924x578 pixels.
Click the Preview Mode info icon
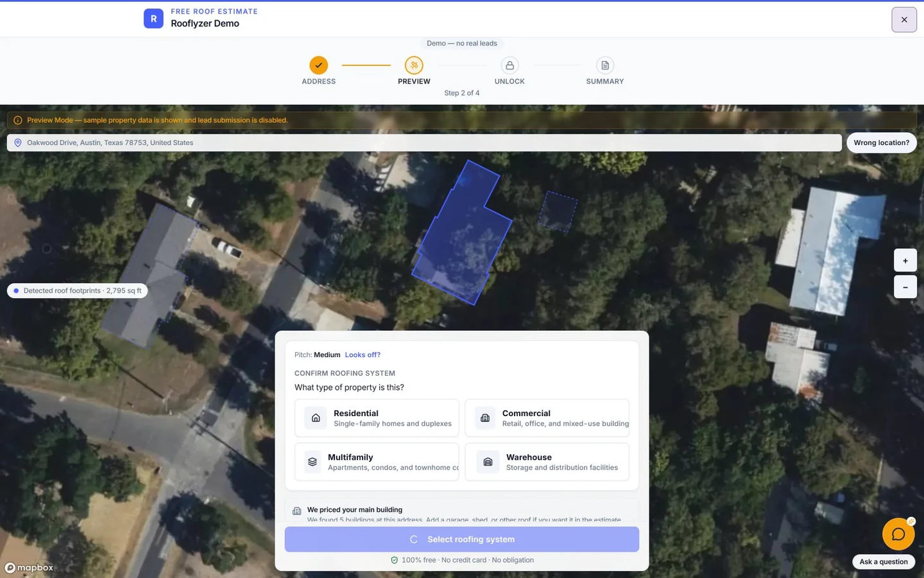[18, 120]
